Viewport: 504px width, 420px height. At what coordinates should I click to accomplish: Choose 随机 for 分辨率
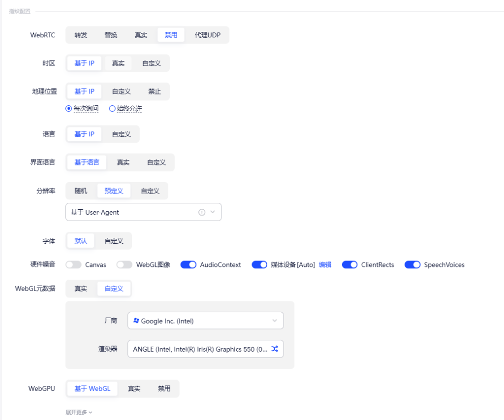81,191
